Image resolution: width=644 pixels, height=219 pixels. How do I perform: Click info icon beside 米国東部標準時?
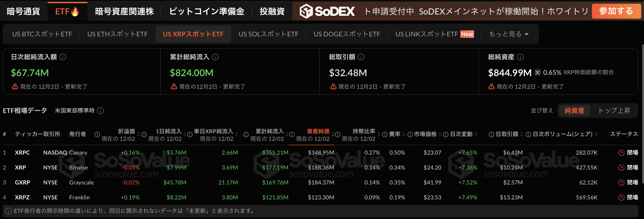pyautogui.click(x=100, y=111)
